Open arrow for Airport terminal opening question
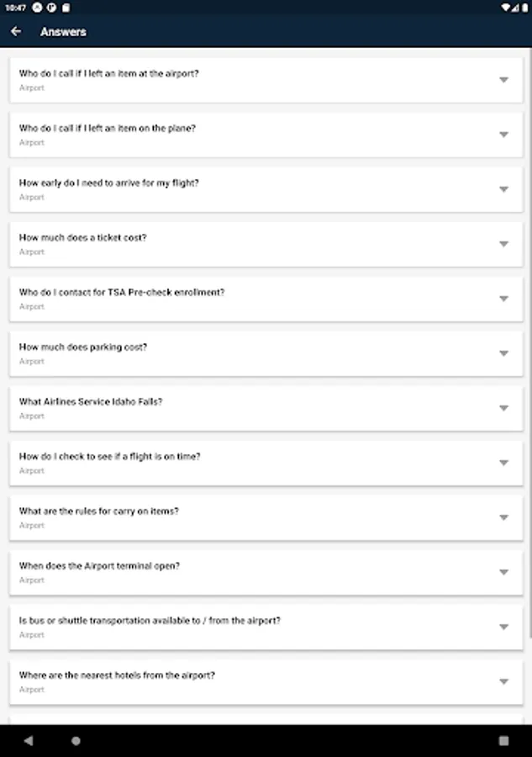 point(503,572)
